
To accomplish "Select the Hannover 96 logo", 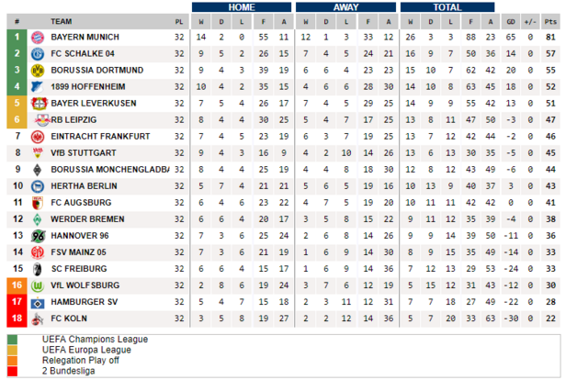I will [x=38, y=236].
